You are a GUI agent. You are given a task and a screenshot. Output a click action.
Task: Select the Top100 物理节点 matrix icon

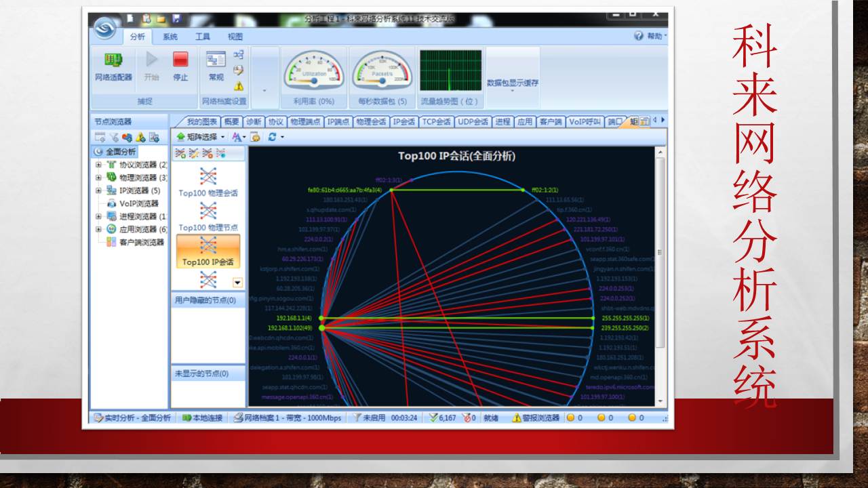(208, 211)
